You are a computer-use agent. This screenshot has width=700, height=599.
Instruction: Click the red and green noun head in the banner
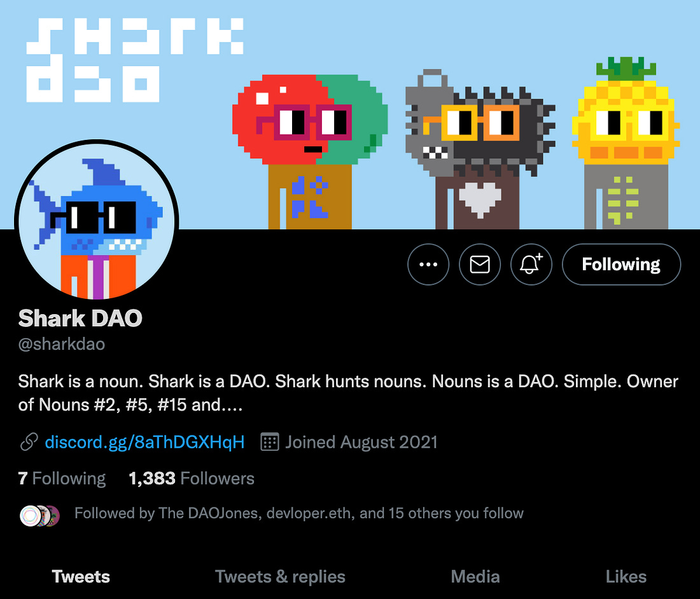310,120
